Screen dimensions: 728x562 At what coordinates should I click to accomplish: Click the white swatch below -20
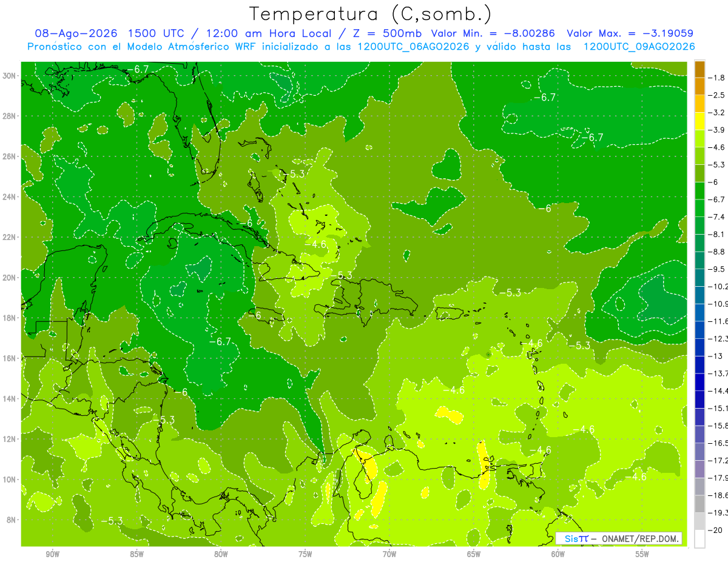point(699,538)
